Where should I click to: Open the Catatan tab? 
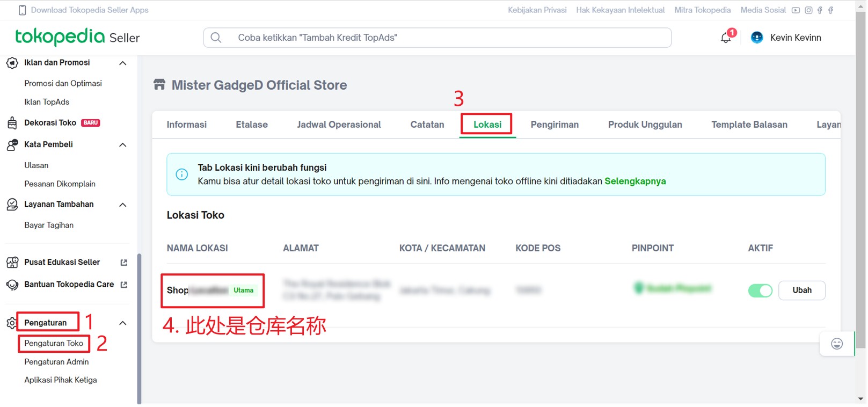427,125
